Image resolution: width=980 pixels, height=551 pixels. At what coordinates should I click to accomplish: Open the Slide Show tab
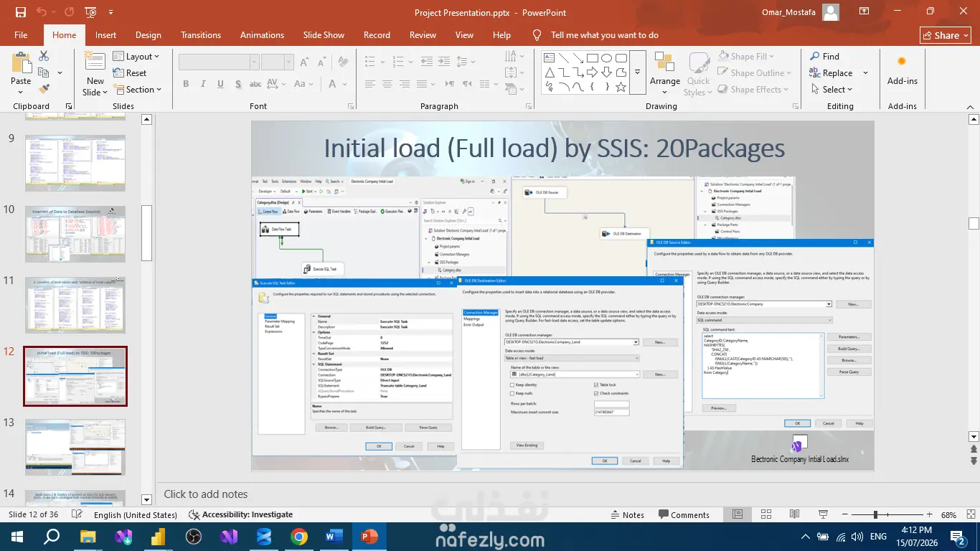[324, 35]
